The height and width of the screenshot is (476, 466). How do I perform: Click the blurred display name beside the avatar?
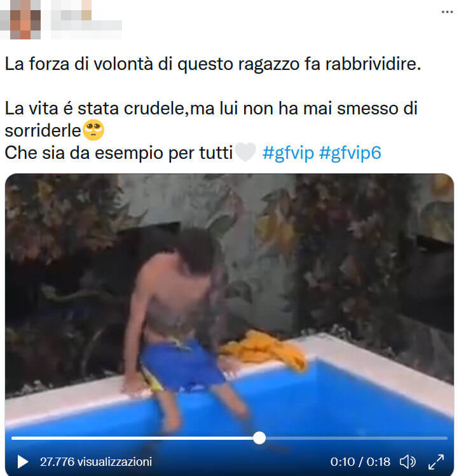tap(71, 10)
